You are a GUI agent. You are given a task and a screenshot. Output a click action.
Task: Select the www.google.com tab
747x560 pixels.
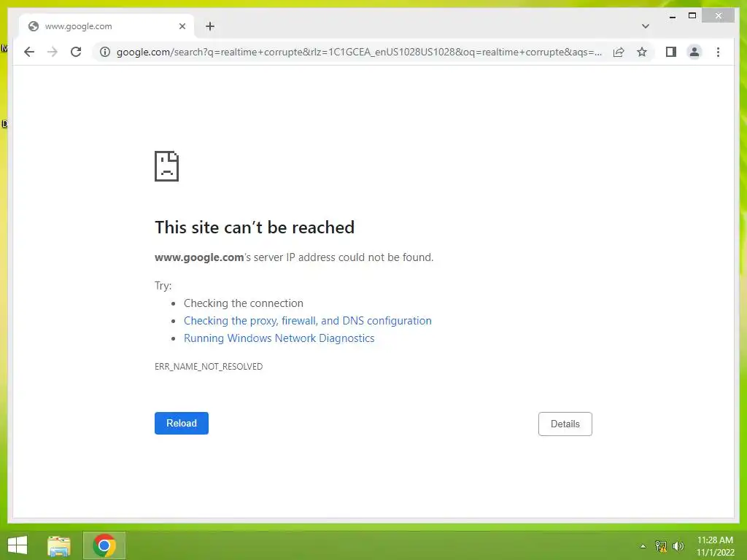coord(107,27)
